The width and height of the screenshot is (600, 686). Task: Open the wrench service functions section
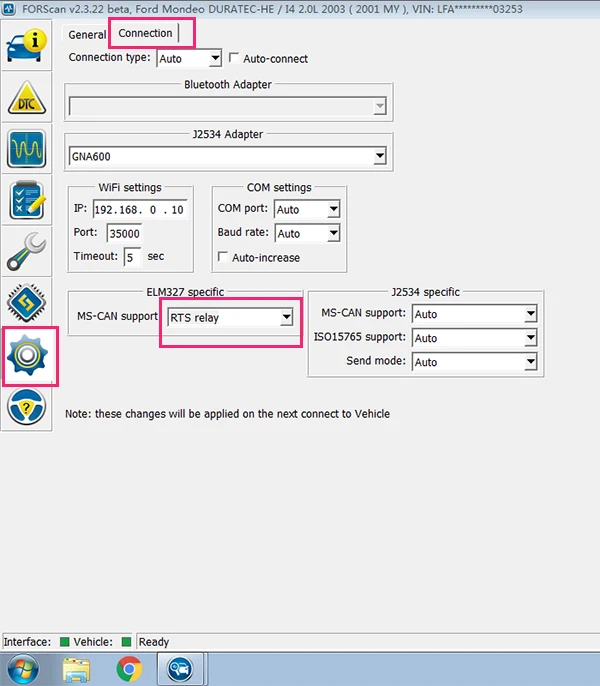point(26,251)
